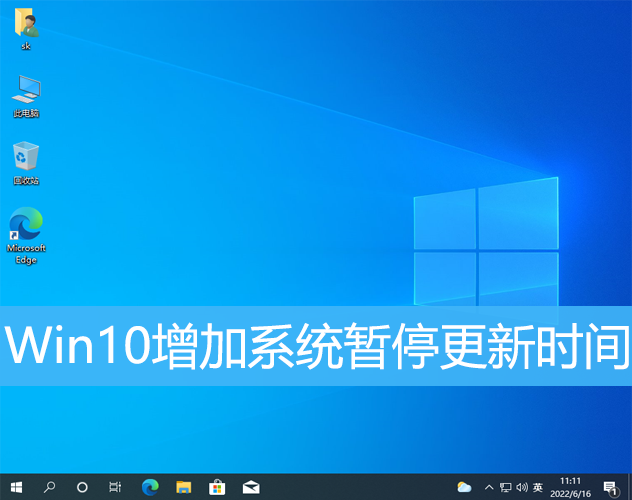Open File Explorer from the taskbar

183,487
